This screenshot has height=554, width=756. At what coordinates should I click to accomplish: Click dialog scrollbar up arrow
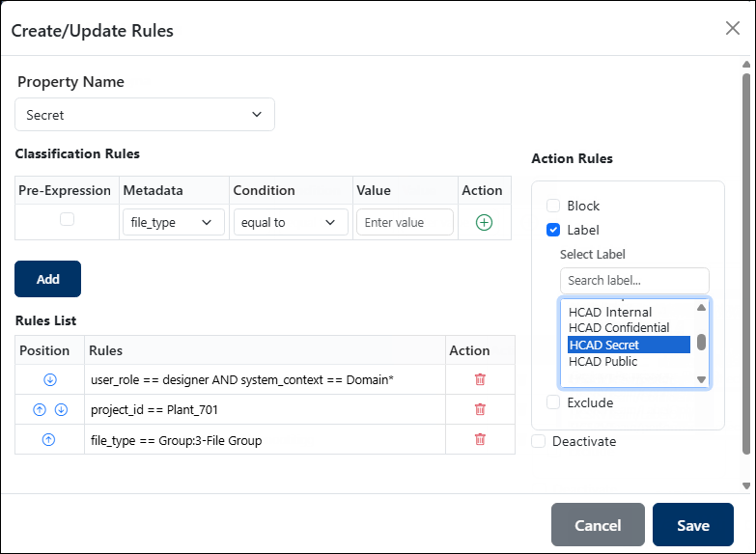pos(746,64)
